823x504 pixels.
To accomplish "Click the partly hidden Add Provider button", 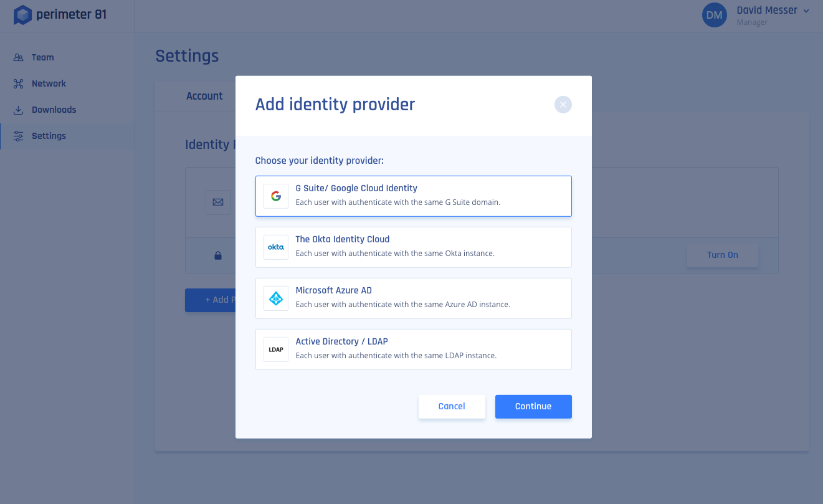I will pos(211,300).
